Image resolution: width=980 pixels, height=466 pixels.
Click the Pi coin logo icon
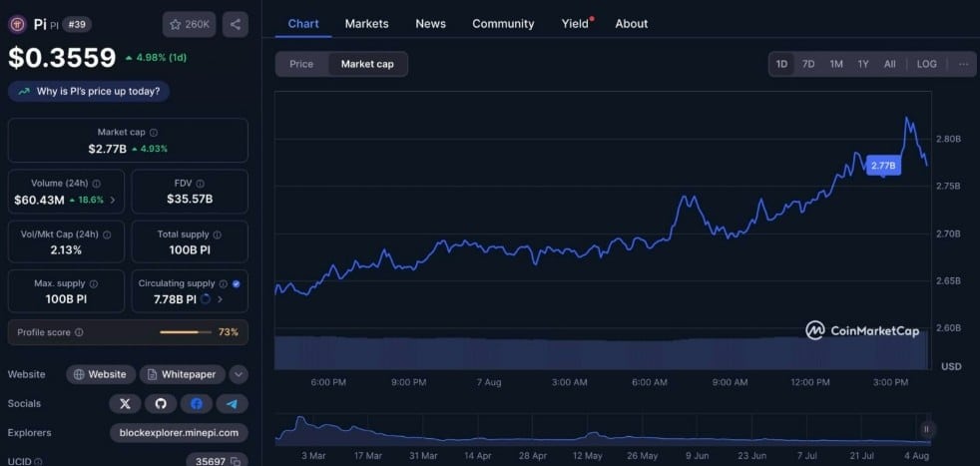coord(16,24)
